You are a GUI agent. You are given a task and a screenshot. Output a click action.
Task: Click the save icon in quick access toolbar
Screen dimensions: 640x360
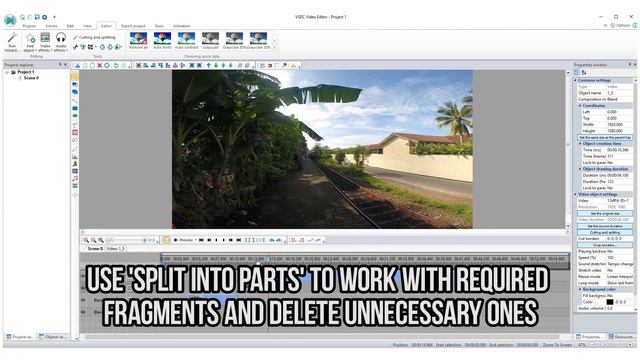tap(37, 17)
